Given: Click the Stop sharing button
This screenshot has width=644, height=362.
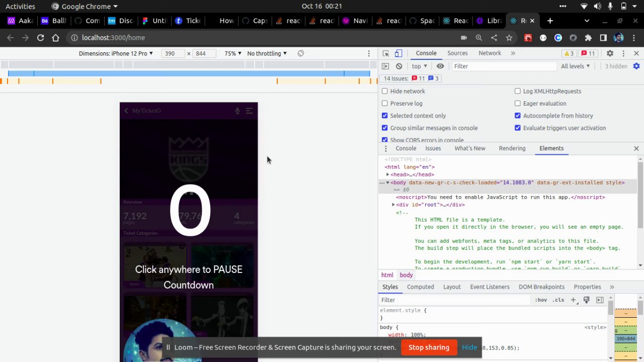Looking at the screenshot, I should (x=429, y=347).
